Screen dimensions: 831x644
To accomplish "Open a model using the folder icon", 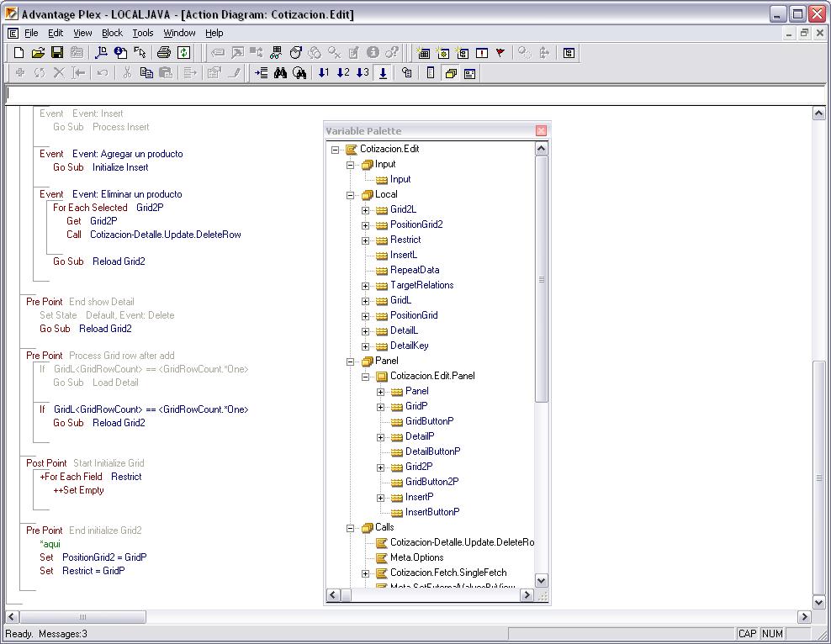I will (x=38, y=52).
